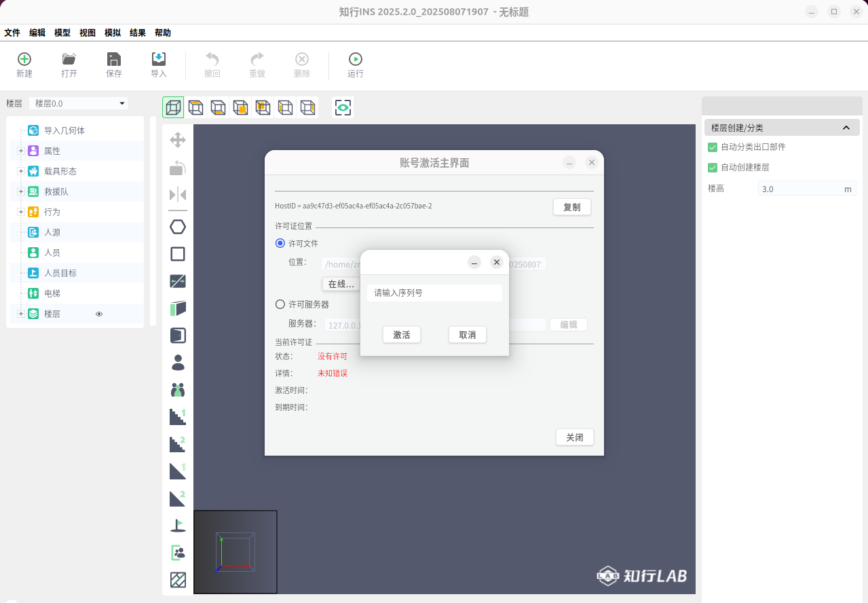The width and height of the screenshot is (868, 603).
Task: Open the 视图 menu
Action: [x=88, y=33]
